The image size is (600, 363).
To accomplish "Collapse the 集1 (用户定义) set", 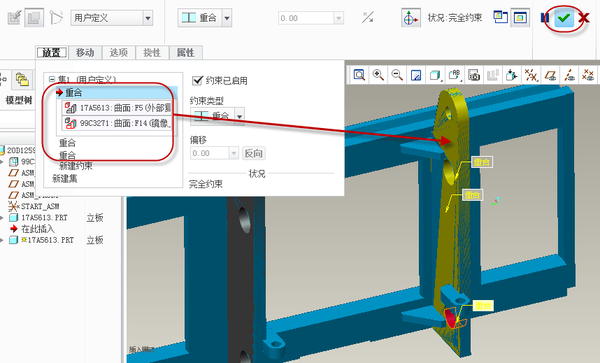I will pyautogui.click(x=52, y=80).
